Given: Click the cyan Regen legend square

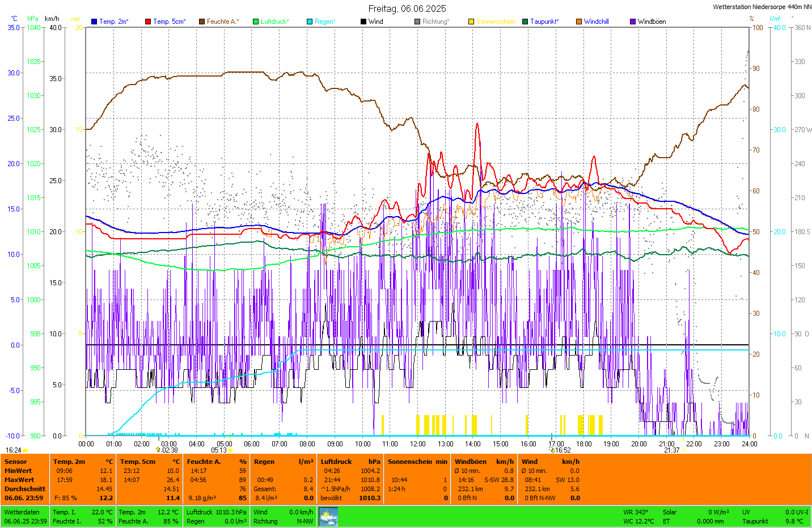Looking at the screenshot, I should [x=310, y=22].
